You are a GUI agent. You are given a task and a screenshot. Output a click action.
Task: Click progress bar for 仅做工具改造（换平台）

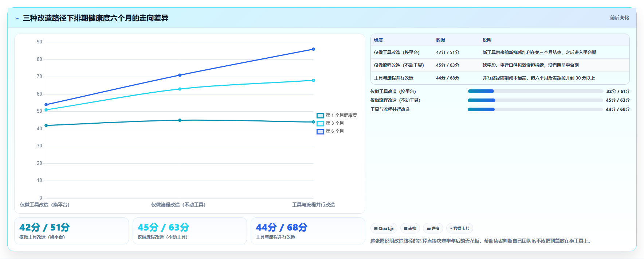[x=535, y=91]
